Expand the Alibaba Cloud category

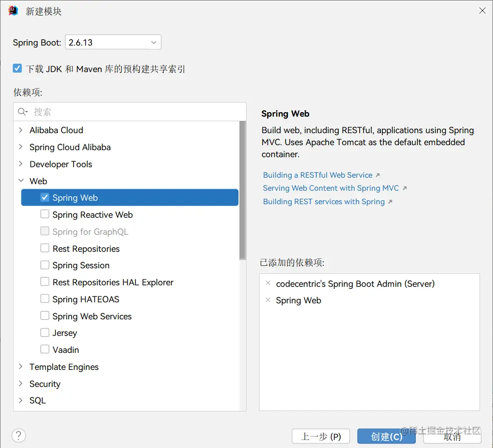[21, 130]
